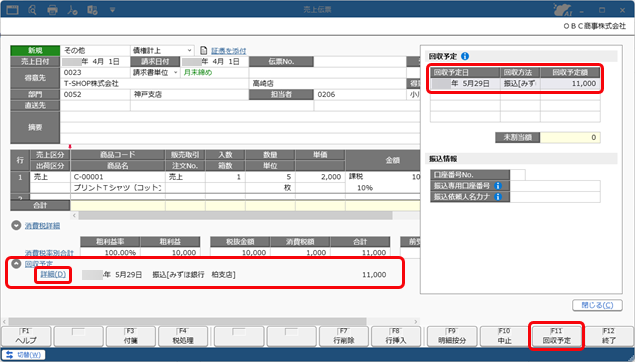
Task: Click the 商品コード cell C-00001
Action: 118,177
